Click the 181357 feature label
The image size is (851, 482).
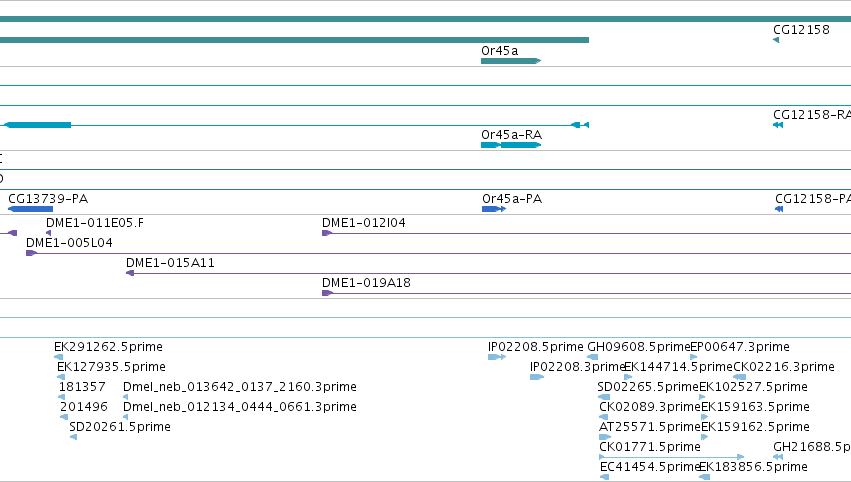coord(82,387)
